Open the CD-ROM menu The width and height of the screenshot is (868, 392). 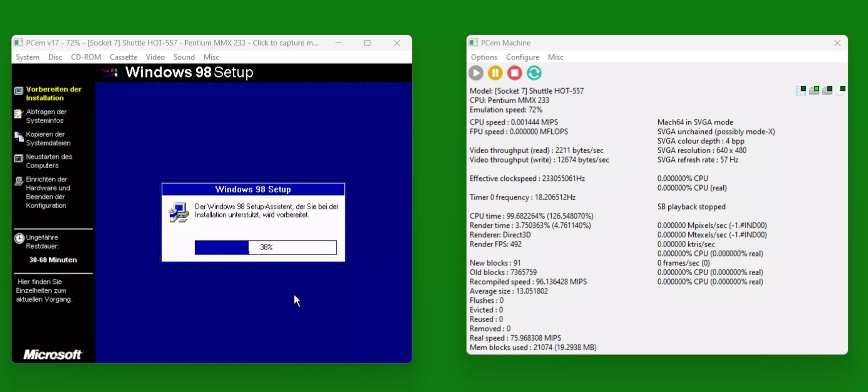(x=86, y=57)
